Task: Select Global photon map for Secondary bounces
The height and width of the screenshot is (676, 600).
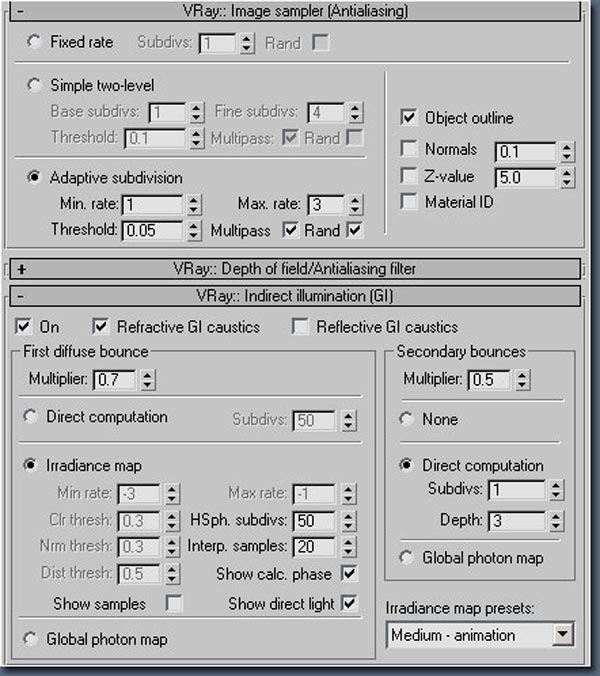Action: pos(406,557)
